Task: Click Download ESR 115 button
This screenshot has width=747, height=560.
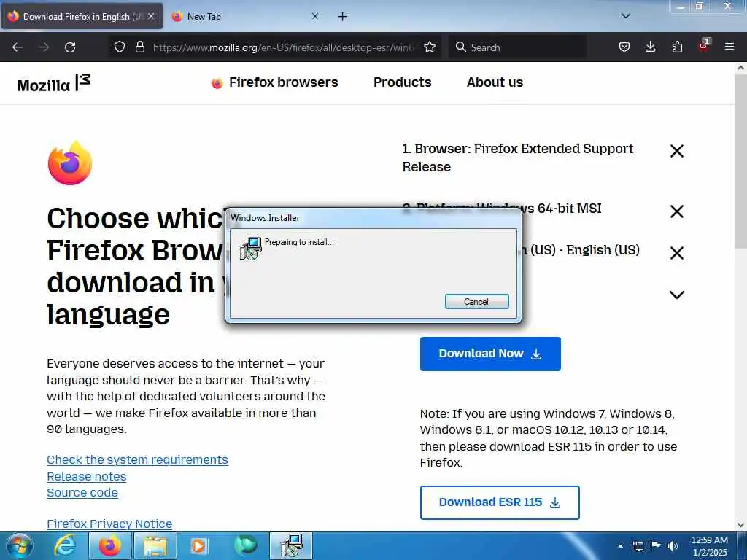Action: click(x=500, y=502)
